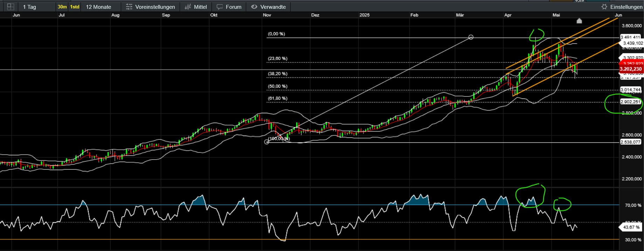
Task: Expand the "12 Monate" time range dropdown
Action: pos(98,7)
